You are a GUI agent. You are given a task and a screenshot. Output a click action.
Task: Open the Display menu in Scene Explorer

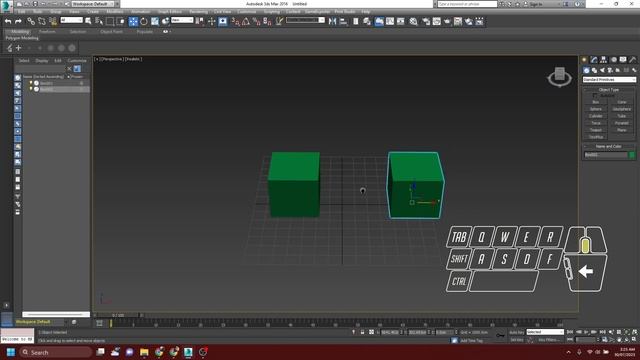pos(42,60)
